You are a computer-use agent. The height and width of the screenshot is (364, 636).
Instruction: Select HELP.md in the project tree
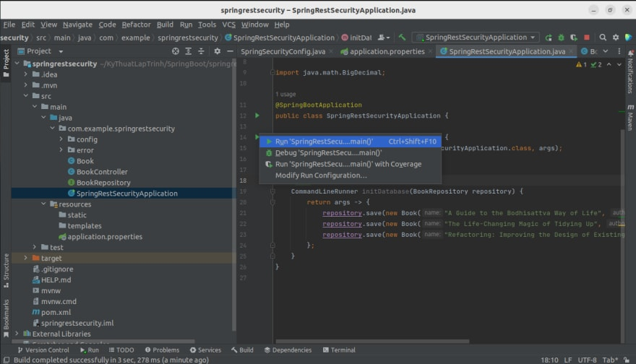click(x=56, y=279)
